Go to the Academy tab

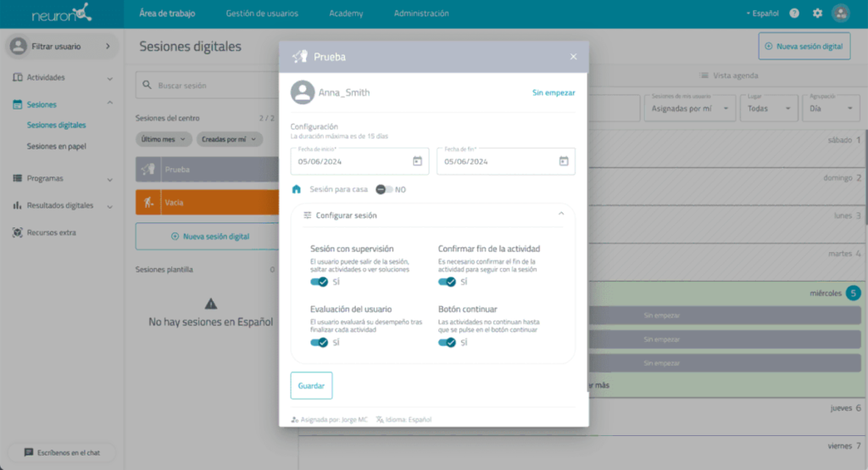click(x=348, y=14)
